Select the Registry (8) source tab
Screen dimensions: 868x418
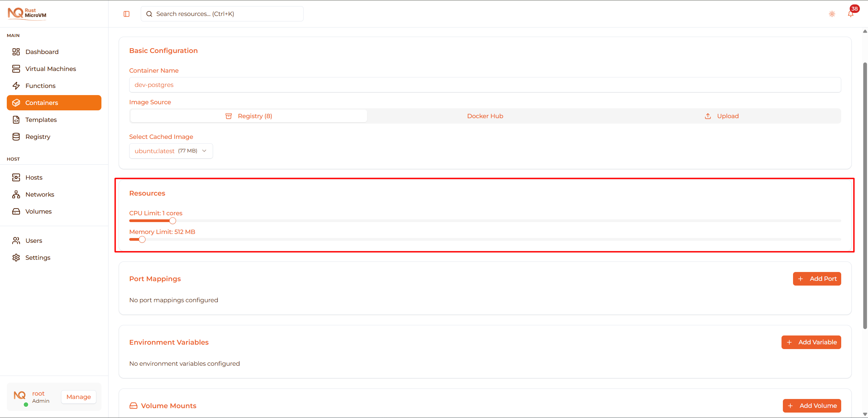[249, 116]
